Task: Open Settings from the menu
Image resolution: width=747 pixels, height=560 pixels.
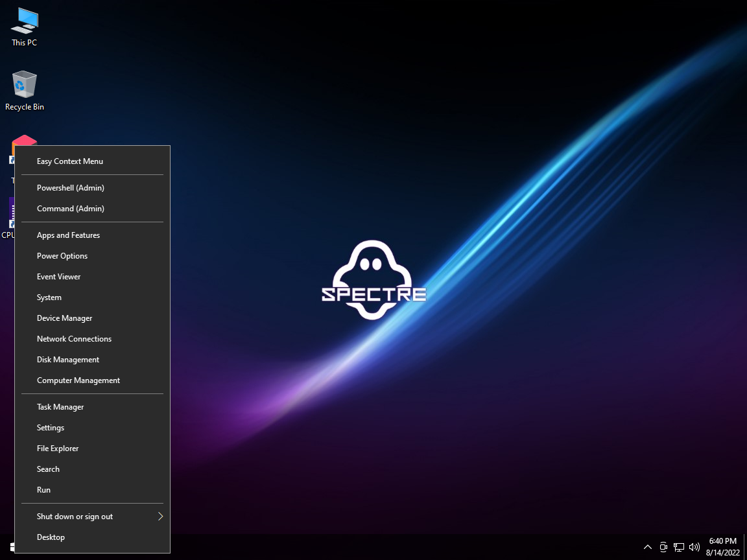Action: [x=93, y=428]
